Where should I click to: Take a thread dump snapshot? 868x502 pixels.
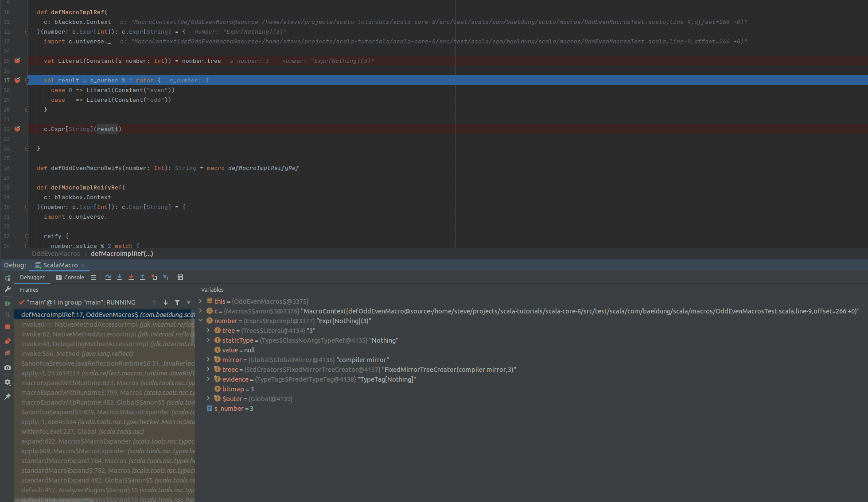pos(8,367)
